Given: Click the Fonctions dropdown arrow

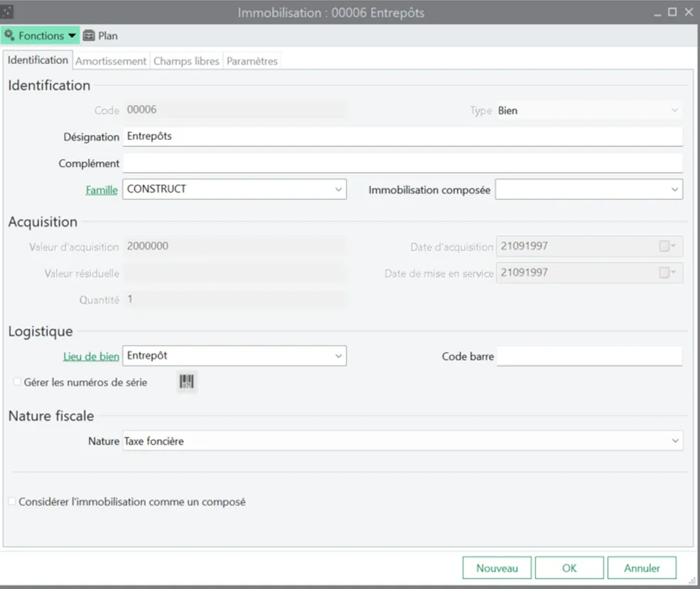Looking at the screenshot, I should coord(72,36).
